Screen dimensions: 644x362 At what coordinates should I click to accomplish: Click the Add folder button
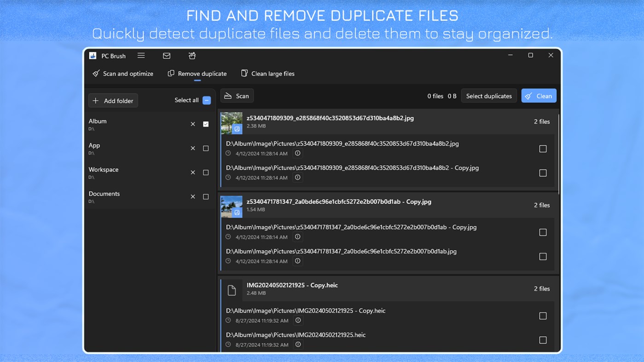click(x=113, y=100)
